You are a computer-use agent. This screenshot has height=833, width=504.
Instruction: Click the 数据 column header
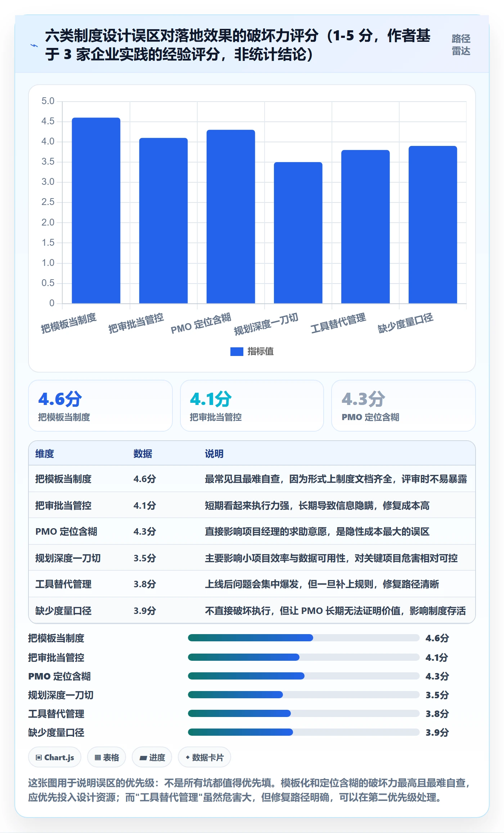tap(143, 454)
